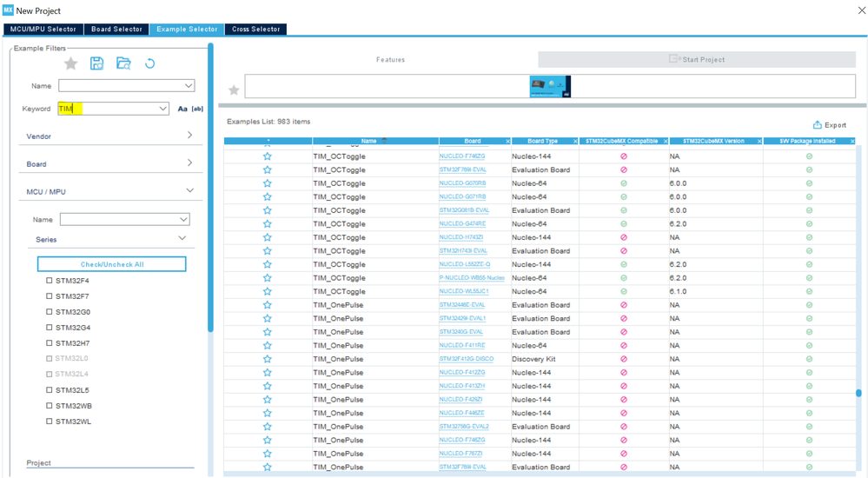Viewport: 868px width, 478px height.
Task: Check the STM32F7 series box
Action: tap(50, 295)
